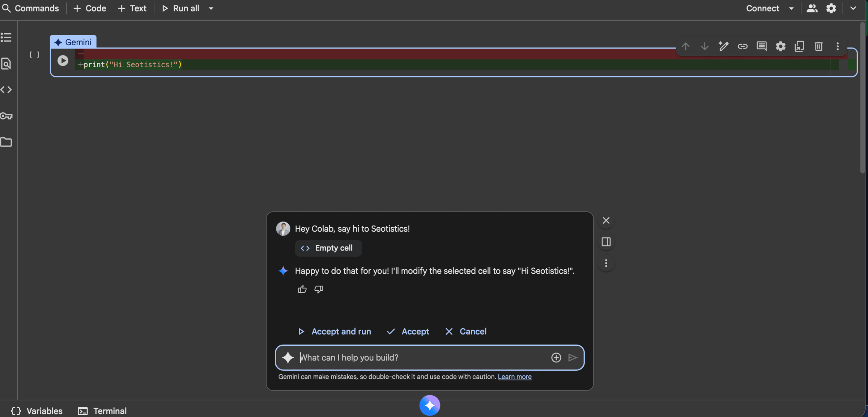Image resolution: width=868 pixels, height=417 pixels.
Task: Click the delete cell trash icon
Action: 818,46
